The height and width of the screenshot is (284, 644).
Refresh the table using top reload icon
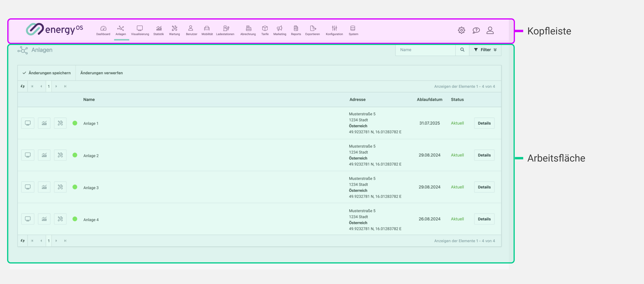click(x=23, y=86)
